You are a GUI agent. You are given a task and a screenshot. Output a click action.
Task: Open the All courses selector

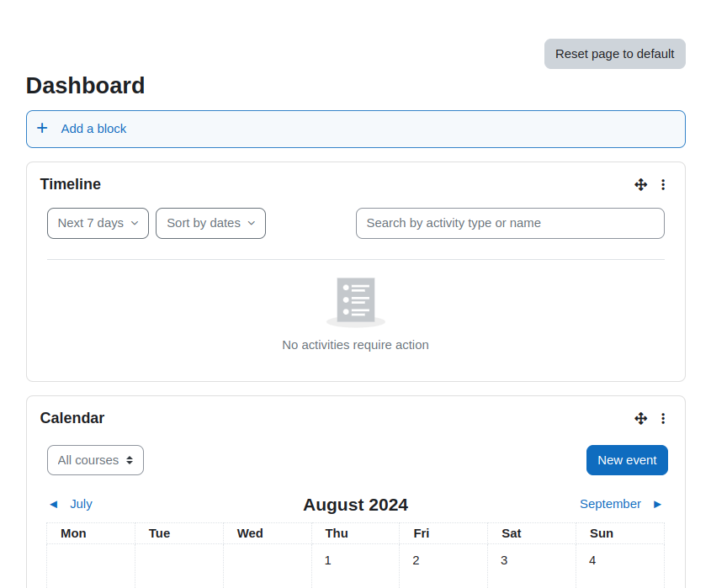(95, 460)
